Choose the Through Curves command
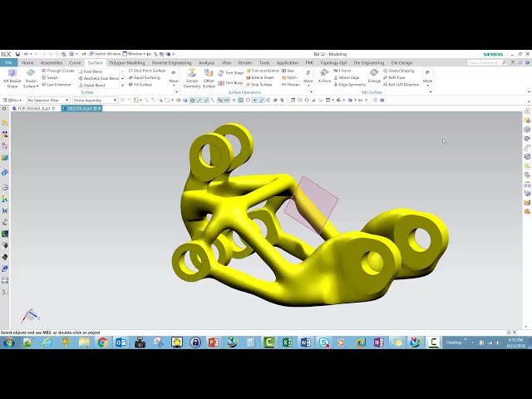532x399 pixels. [x=57, y=71]
